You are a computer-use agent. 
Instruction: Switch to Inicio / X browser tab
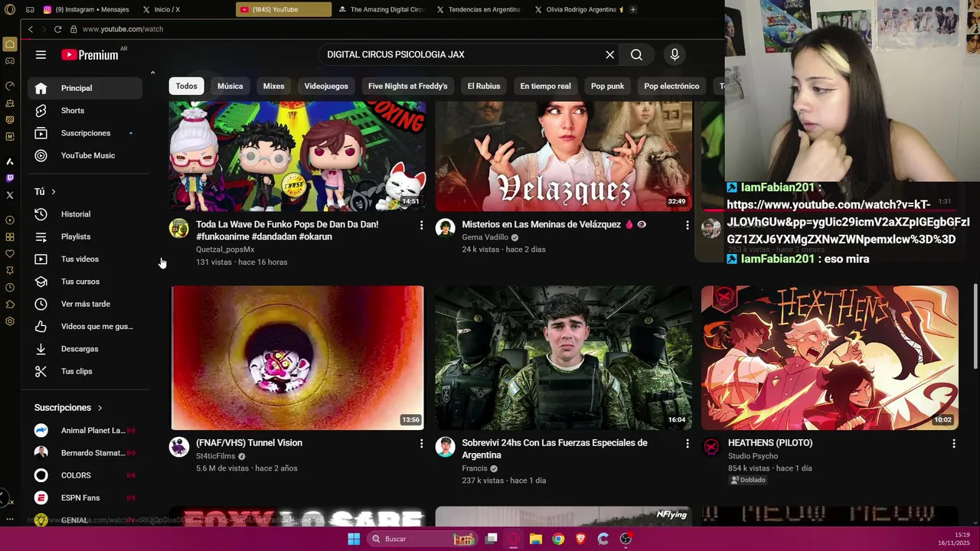167,9
